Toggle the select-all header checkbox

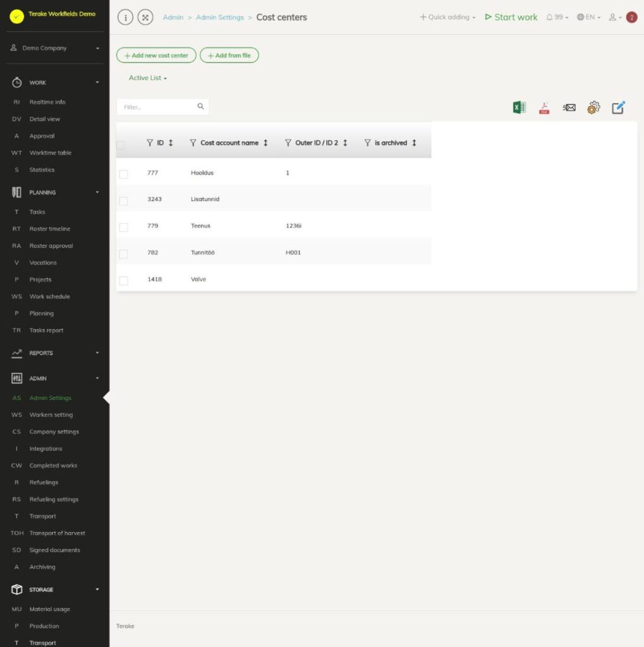point(121,145)
